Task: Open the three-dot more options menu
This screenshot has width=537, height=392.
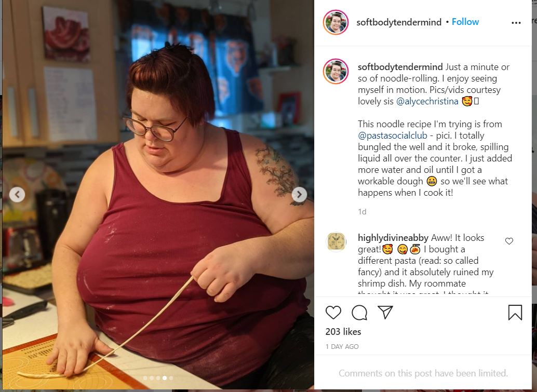Action: click(x=516, y=23)
